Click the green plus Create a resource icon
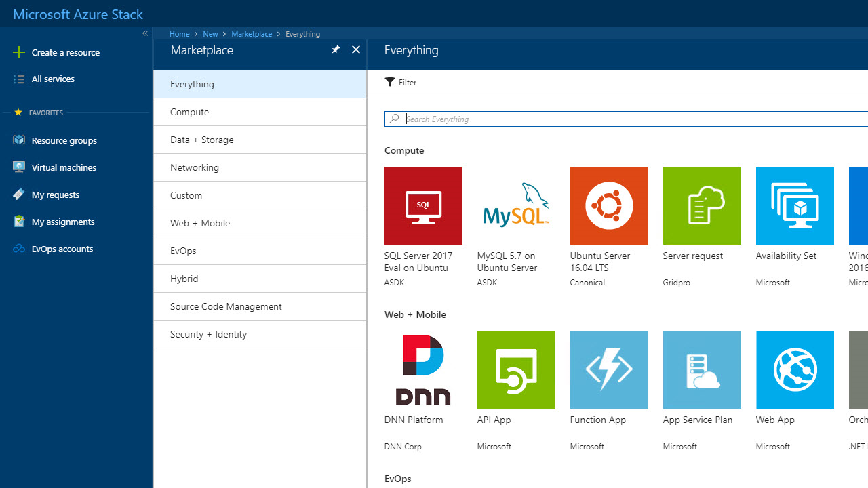The height and width of the screenshot is (488, 868). [19, 52]
